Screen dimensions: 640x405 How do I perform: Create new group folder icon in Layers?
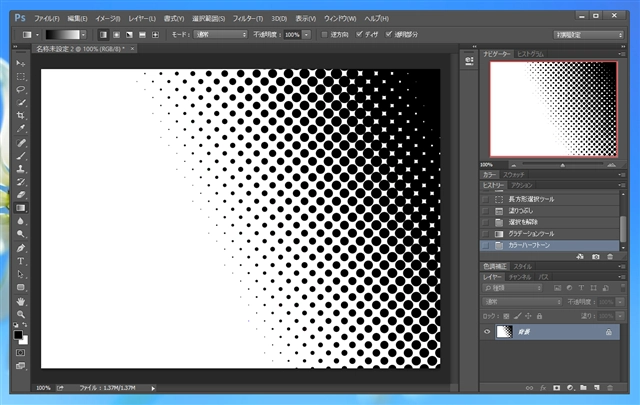click(x=583, y=387)
